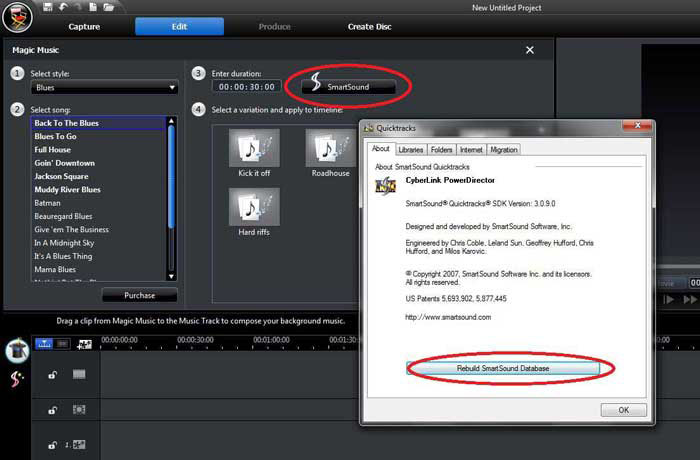700x460 pixels.
Task: Select the song Beauregard Blues
Action: click(x=98, y=216)
